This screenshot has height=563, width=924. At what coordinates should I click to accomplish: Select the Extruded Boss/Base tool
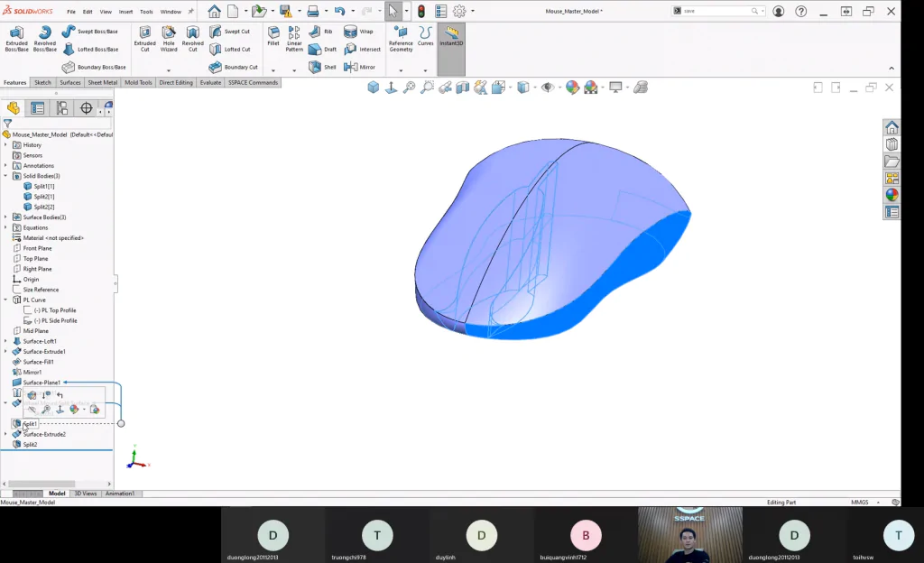16,39
